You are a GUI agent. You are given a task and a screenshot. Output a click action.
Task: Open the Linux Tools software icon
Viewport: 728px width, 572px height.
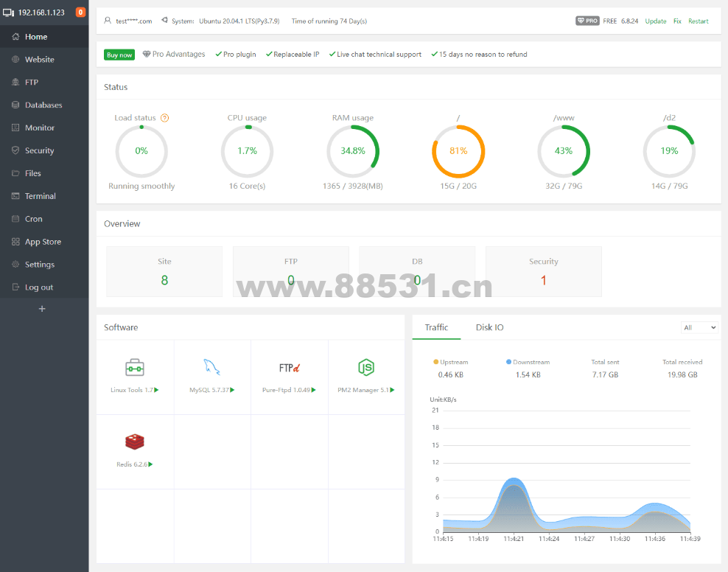point(135,367)
